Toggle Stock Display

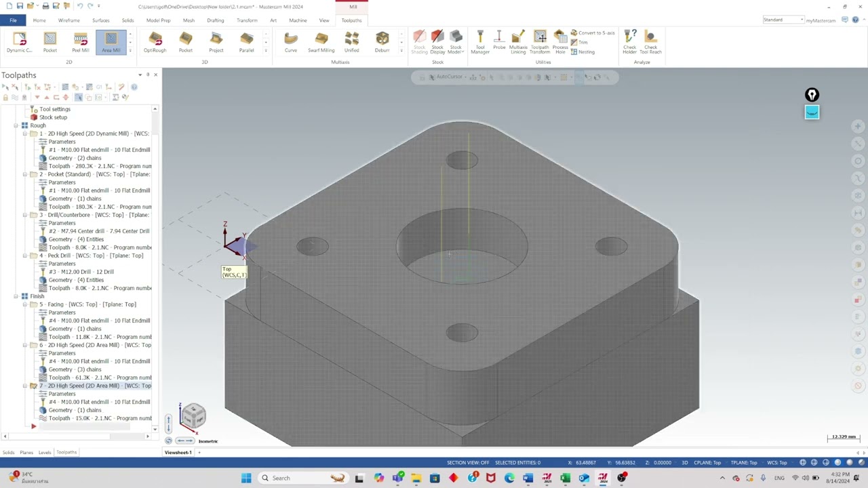[x=437, y=42]
